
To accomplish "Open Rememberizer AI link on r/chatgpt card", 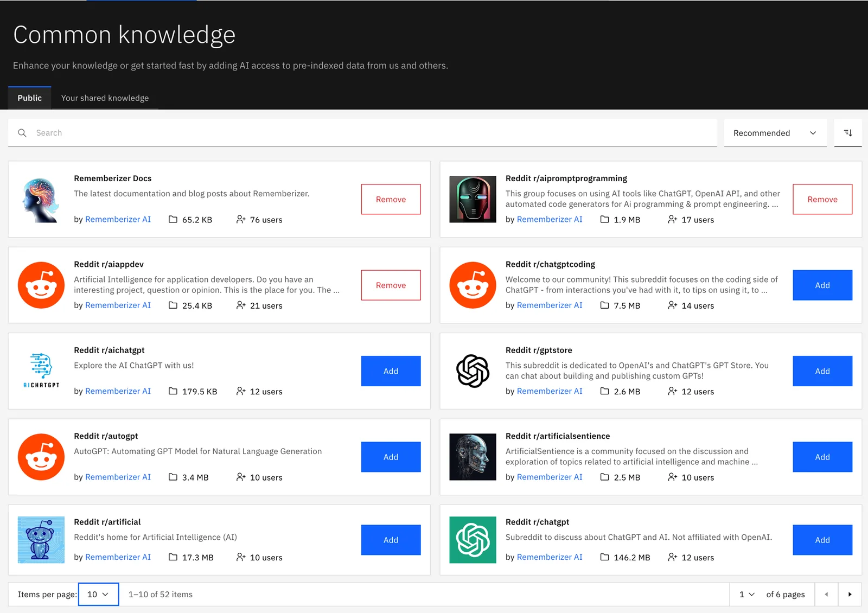I will click(x=550, y=557).
